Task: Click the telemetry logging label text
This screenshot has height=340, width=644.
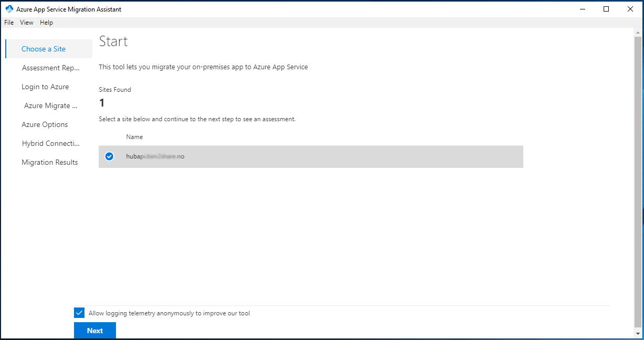Action: click(169, 313)
